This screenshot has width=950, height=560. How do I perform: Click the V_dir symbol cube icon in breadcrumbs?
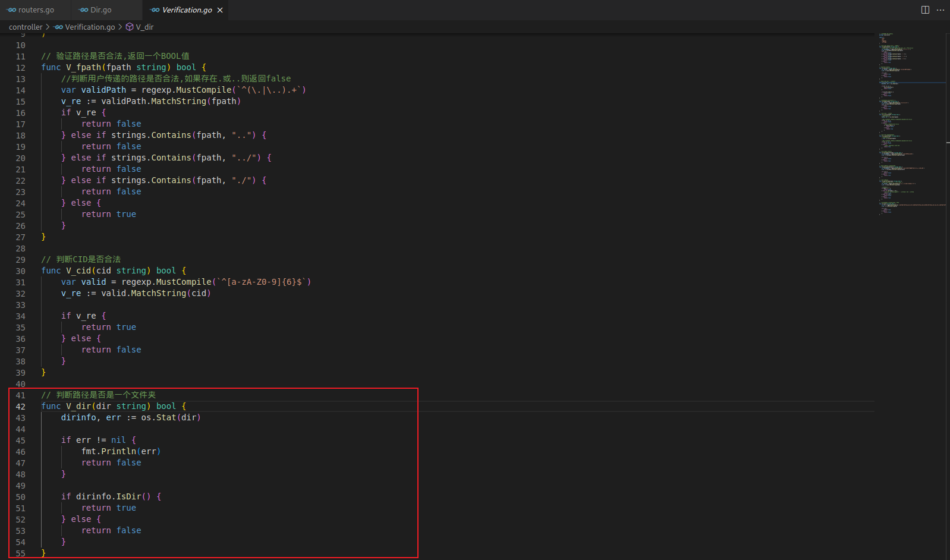(130, 27)
